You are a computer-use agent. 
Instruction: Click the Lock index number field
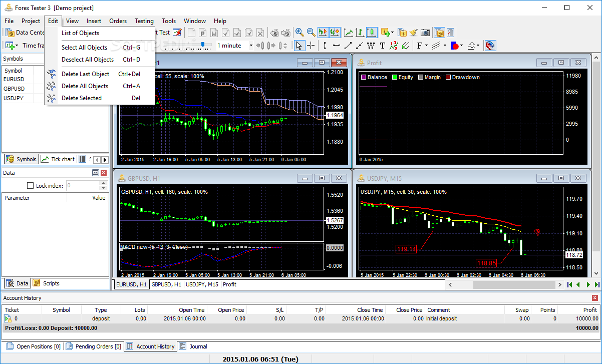(83, 185)
